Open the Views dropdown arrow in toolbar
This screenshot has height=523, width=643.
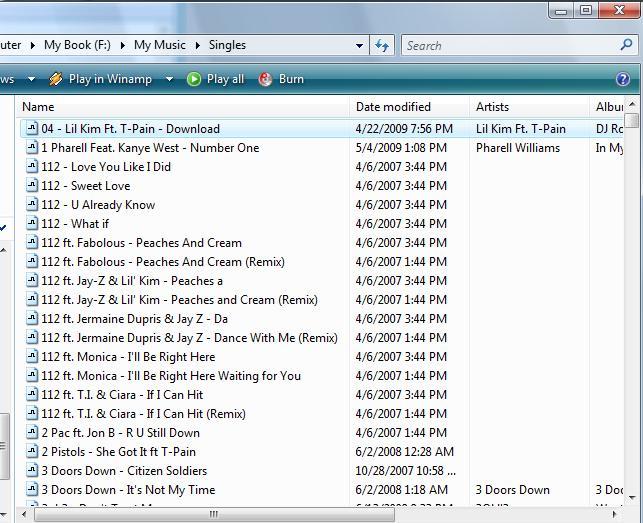coord(31,79)
